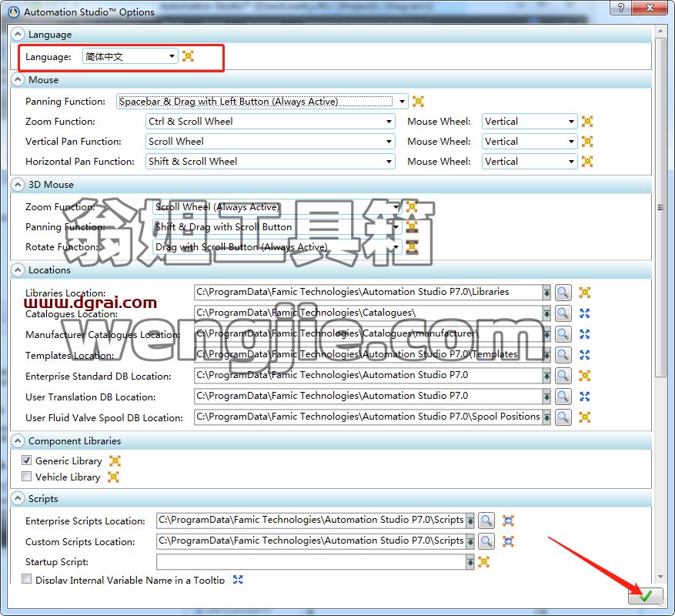Reset the Startup Script field icon
Screen dimensions: 675x616
click(x=483, y=562)
